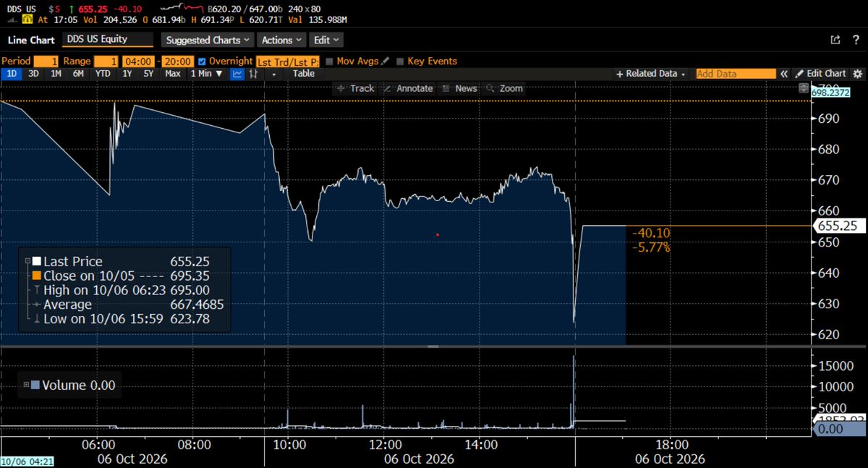The height and width of the screenshot is (468, 868).
Task: Click the Edit Chart button
Action: pyautogui.click(x=821, y=74)
